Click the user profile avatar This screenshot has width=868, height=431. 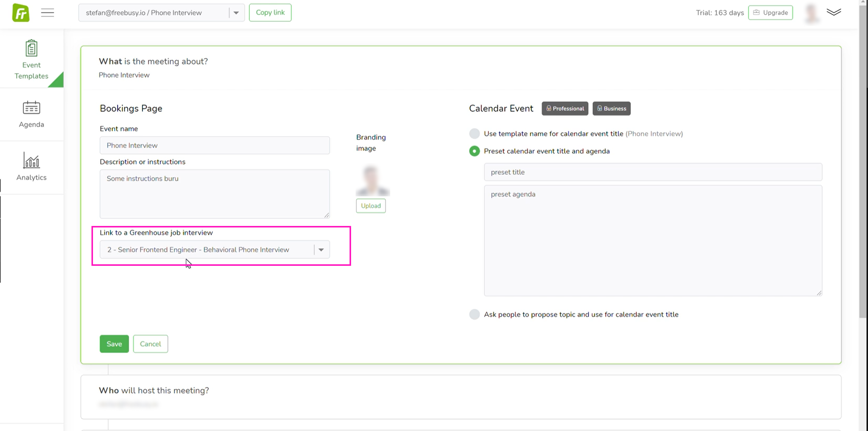811,13
